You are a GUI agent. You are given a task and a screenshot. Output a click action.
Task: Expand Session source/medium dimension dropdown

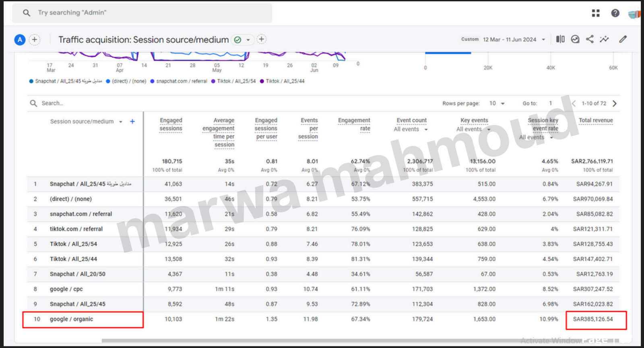tap(120, 122)
